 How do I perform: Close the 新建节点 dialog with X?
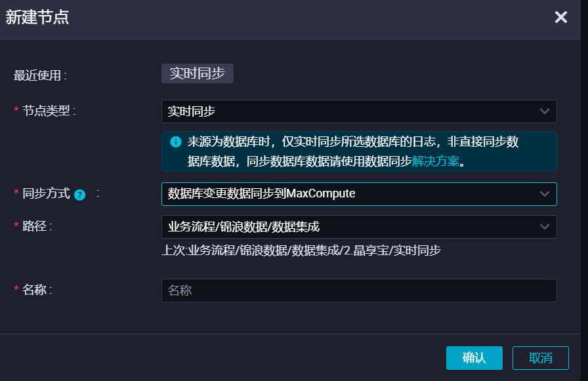coord(560,17)
